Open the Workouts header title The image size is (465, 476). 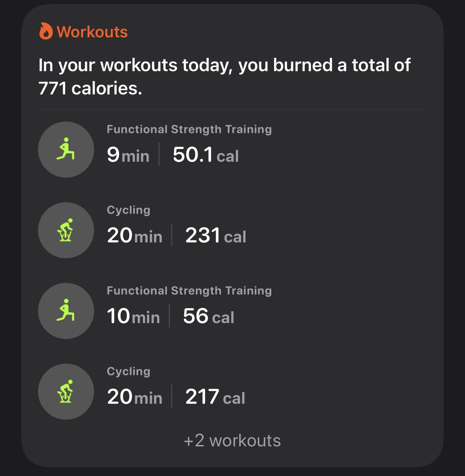tap(92, 32)
